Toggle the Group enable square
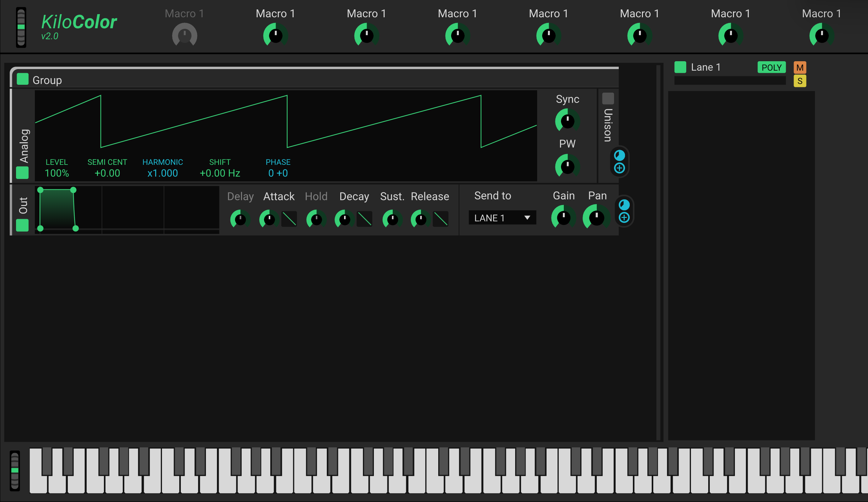The height and width of the screenshot is (502, 868). click(23, 79)
